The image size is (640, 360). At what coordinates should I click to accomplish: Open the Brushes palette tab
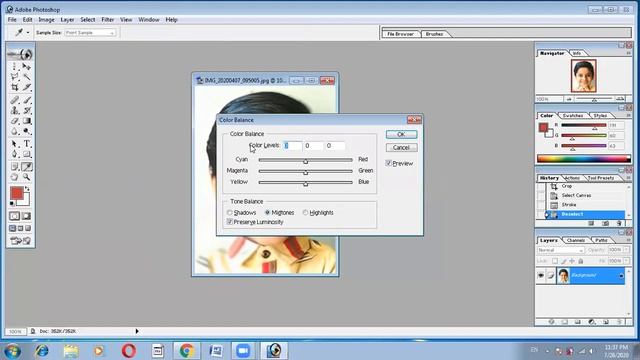click(434, 34)
